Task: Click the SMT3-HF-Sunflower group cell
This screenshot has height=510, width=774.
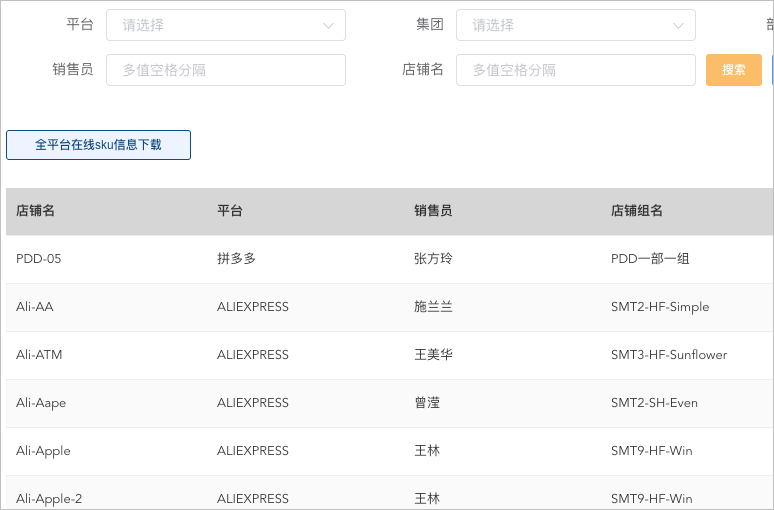Action: tap(669, 355)
